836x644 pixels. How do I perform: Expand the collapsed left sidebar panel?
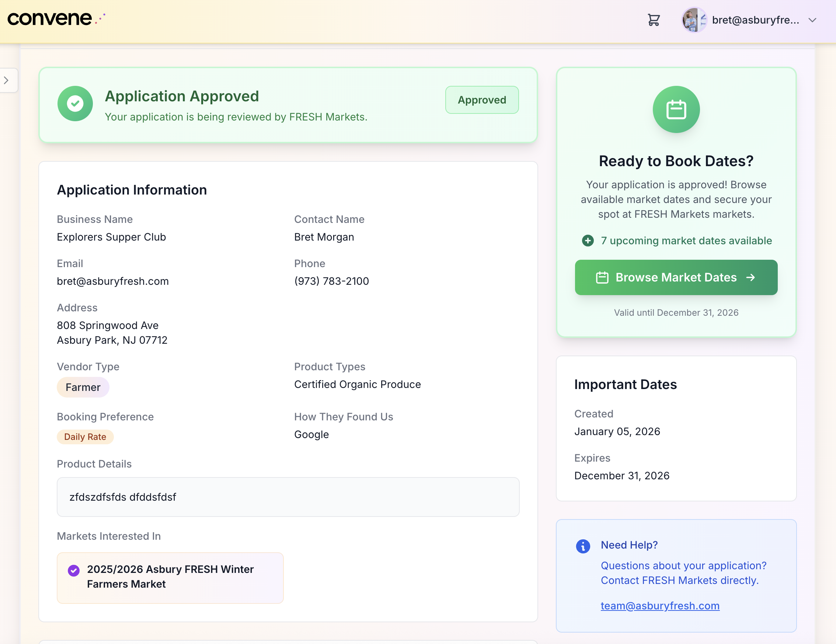click(7, 80)
